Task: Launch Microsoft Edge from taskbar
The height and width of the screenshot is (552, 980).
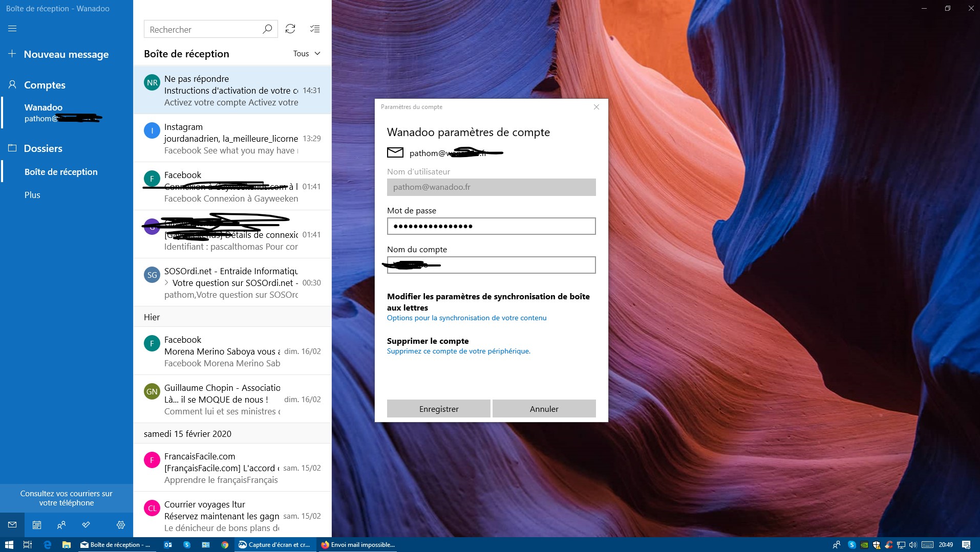Action: coord(47,545)
